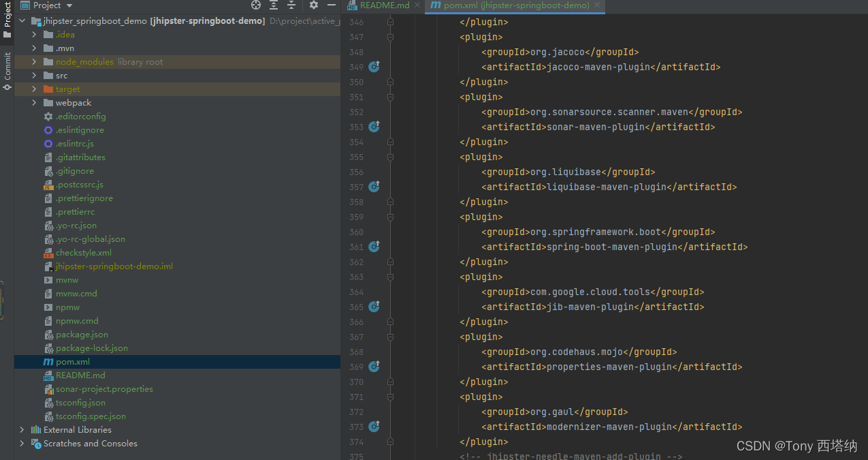Expand Scratches and Consoles node
The image size is (868, 460).
(22, 444)
